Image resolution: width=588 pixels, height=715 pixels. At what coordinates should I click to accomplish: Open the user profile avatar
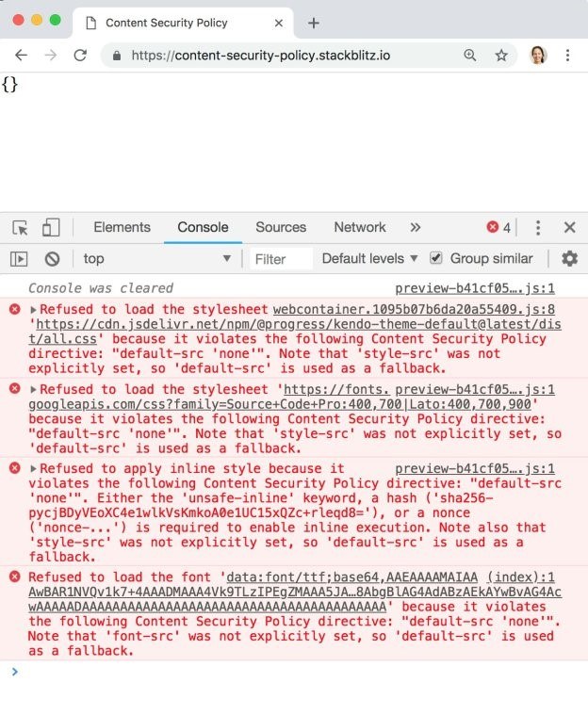click(x=538, y=56)
